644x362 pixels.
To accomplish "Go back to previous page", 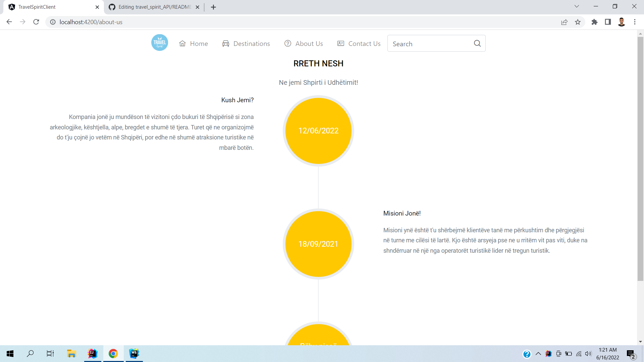I will (9, 22).
